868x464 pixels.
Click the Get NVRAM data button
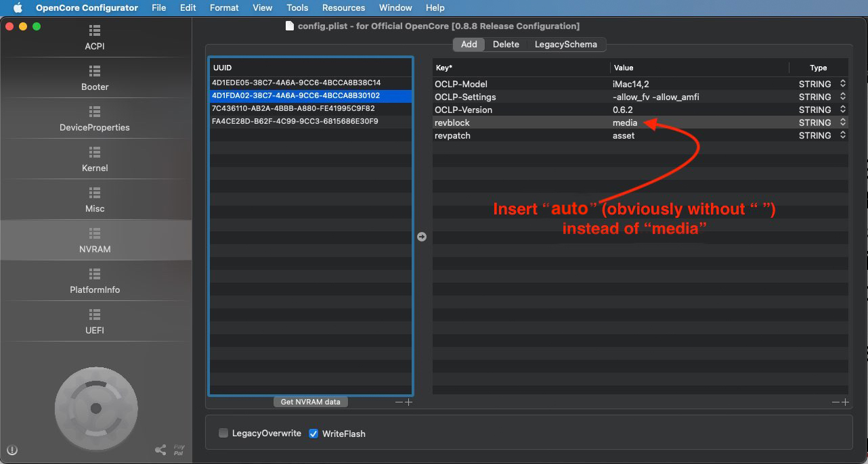tap(311, 402)
